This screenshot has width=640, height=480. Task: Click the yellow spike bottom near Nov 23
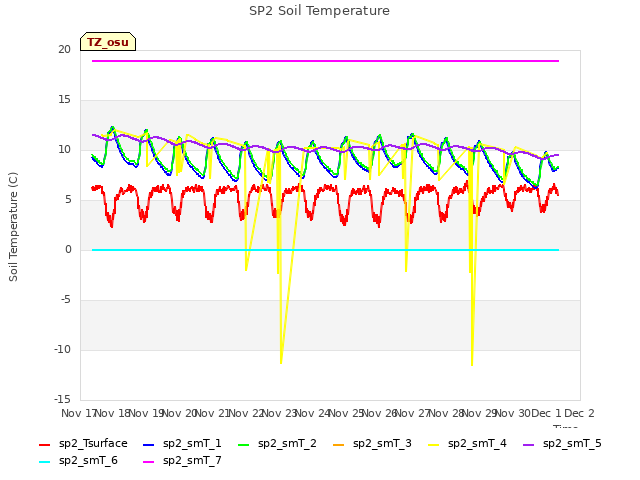[x=281, y=362]
